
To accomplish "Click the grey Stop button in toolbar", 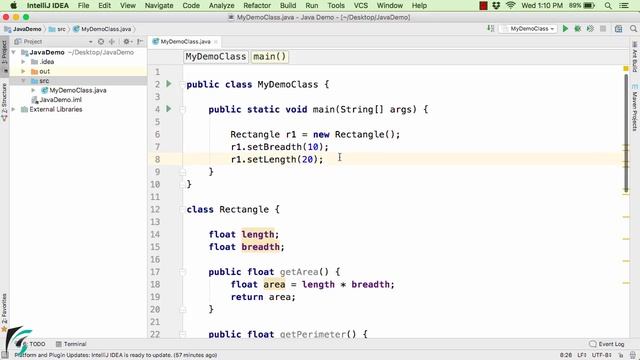I will coord(603,29).
